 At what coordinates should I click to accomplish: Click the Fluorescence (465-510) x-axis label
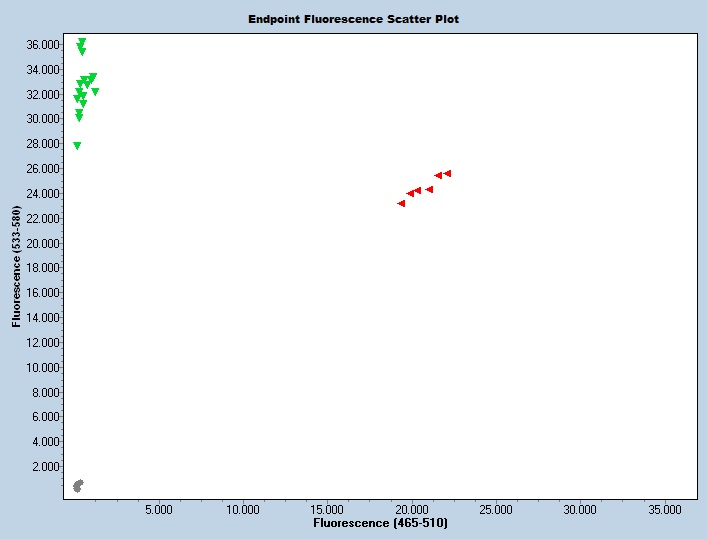(x=380, y=523)
